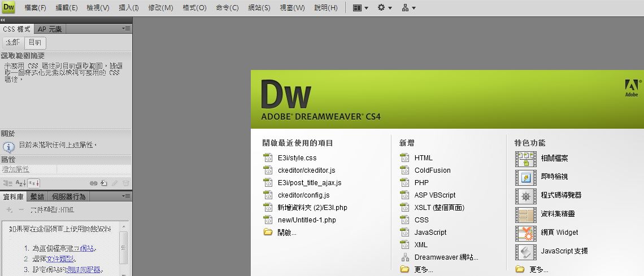Click the 開啟... folder icon
The height and width of the screenshot is (276, 644).
(268, 232)
